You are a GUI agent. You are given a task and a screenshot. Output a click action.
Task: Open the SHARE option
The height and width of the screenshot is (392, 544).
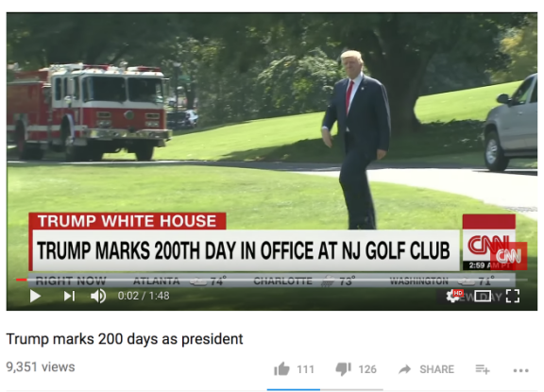(436, 369)
